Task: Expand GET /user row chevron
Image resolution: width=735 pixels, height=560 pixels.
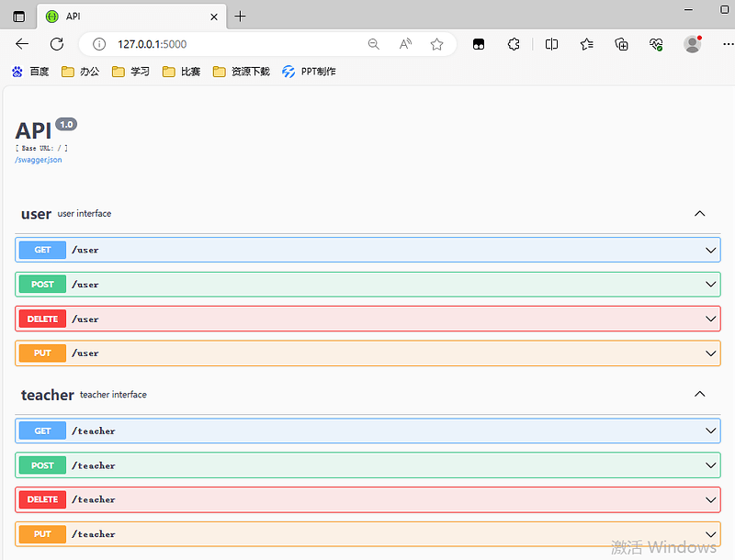Action: tap(710, 250)
